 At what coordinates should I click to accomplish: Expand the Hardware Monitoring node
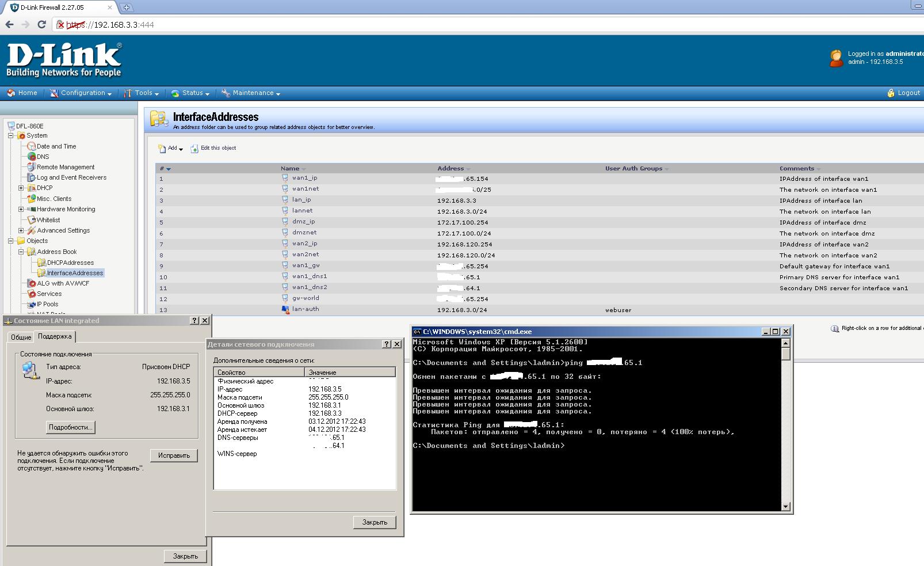[21, 209]
